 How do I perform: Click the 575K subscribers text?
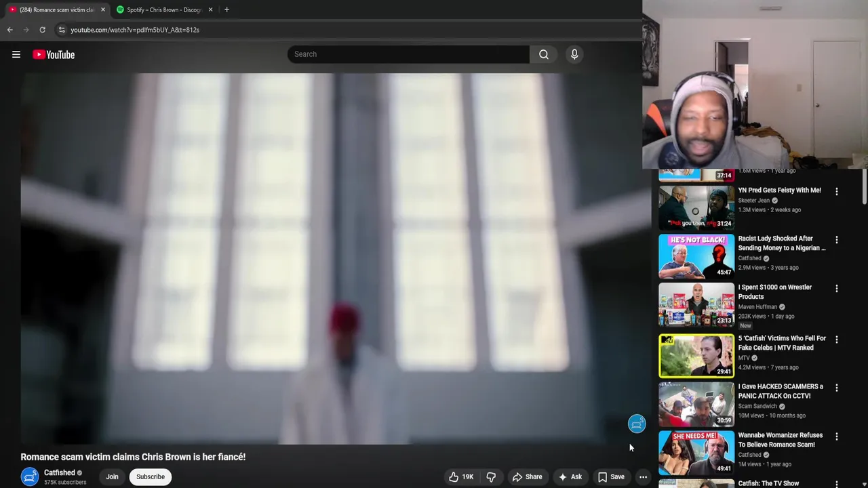[65, 483]
